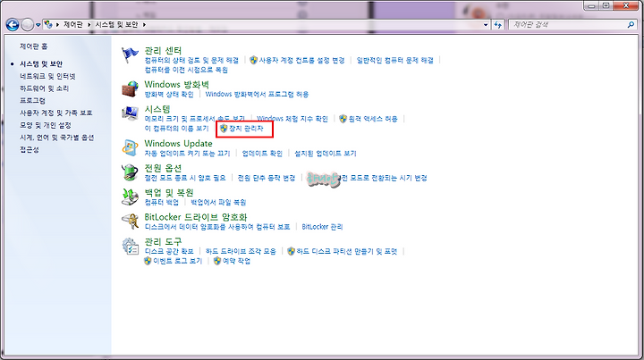The width and height of the screenshot is (644, 360).
Task: Click 하드 드라이브 조각 모음 link
Action: [x=241, y=251]
